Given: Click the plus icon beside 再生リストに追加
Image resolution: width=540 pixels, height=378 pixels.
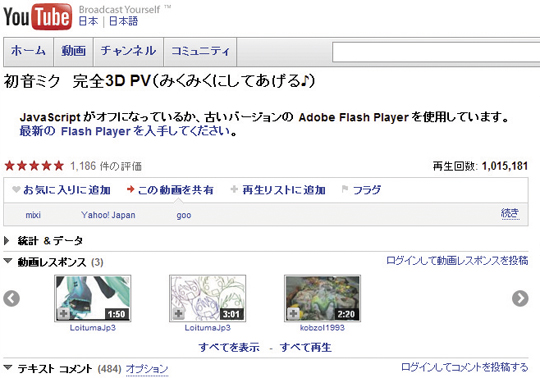Looking at the screenshot, I should point(234,189).
